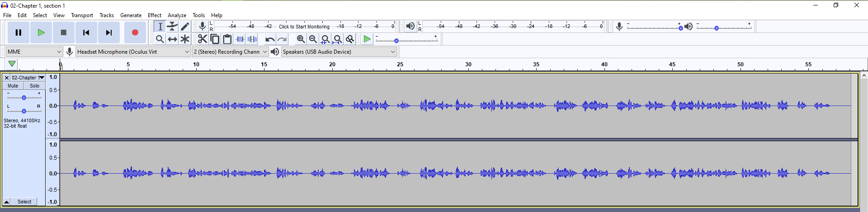Open the Effect menu
The height and width of the screenshot is (212, 868).
[154, 15]
